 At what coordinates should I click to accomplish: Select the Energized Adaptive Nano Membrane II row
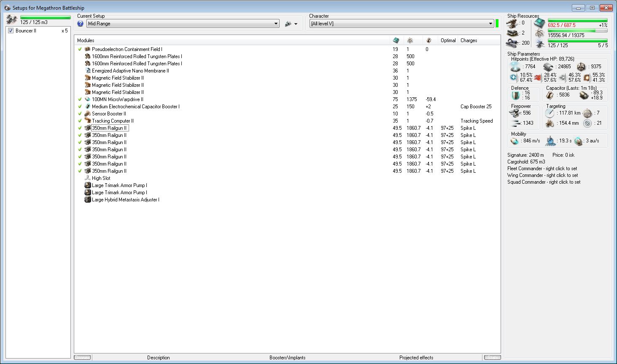pyautogui.click(x=287, y=71)
